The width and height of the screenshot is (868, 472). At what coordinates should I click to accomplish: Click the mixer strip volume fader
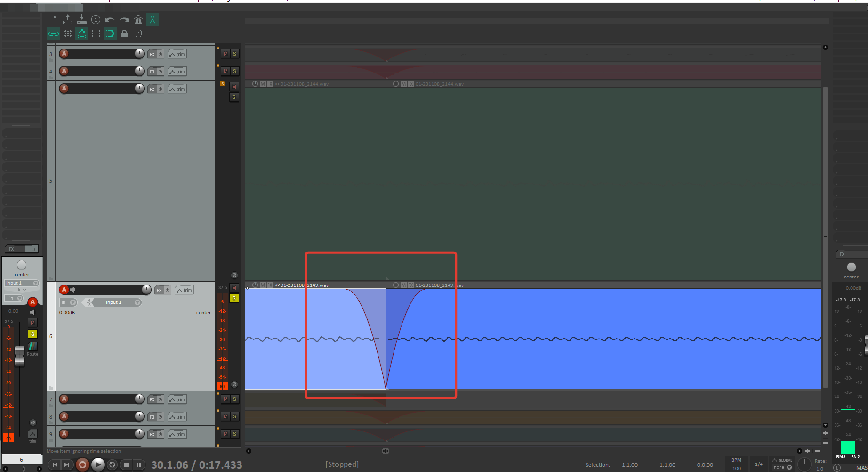[19, 356]
